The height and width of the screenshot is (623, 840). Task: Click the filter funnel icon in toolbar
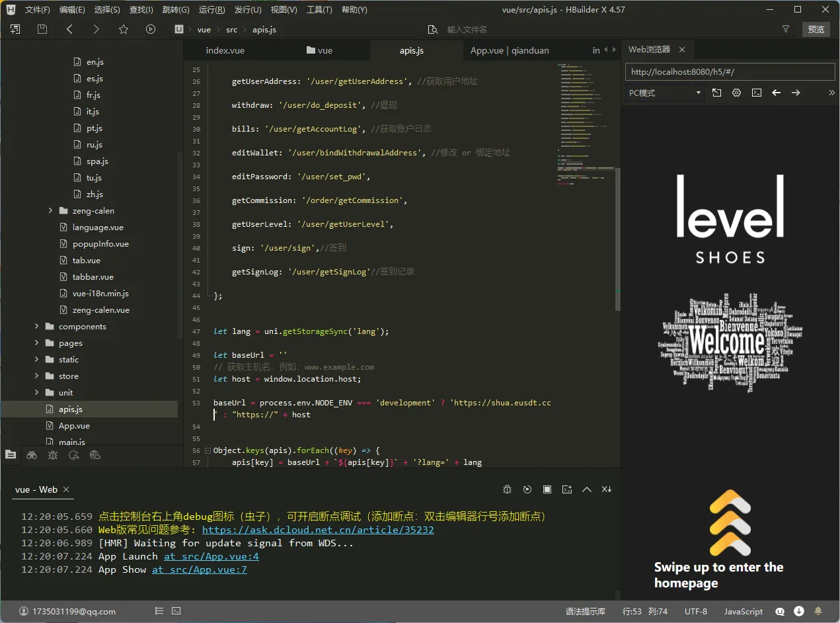click(x=786, y=29)
